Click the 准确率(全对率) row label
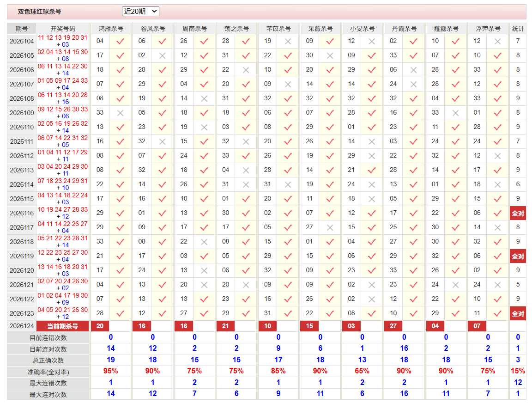The height and width of the screenshot is (409, 532). 48,372
